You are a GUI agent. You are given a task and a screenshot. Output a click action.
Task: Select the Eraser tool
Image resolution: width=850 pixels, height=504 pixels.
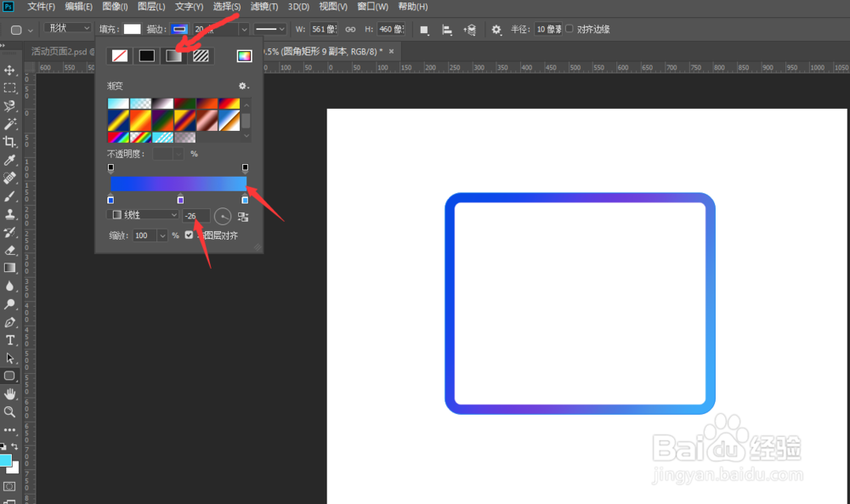[x=9, y=250]
